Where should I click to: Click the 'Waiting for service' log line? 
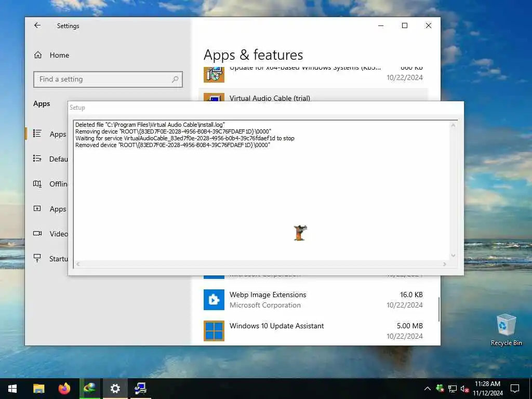pos(184,138)
